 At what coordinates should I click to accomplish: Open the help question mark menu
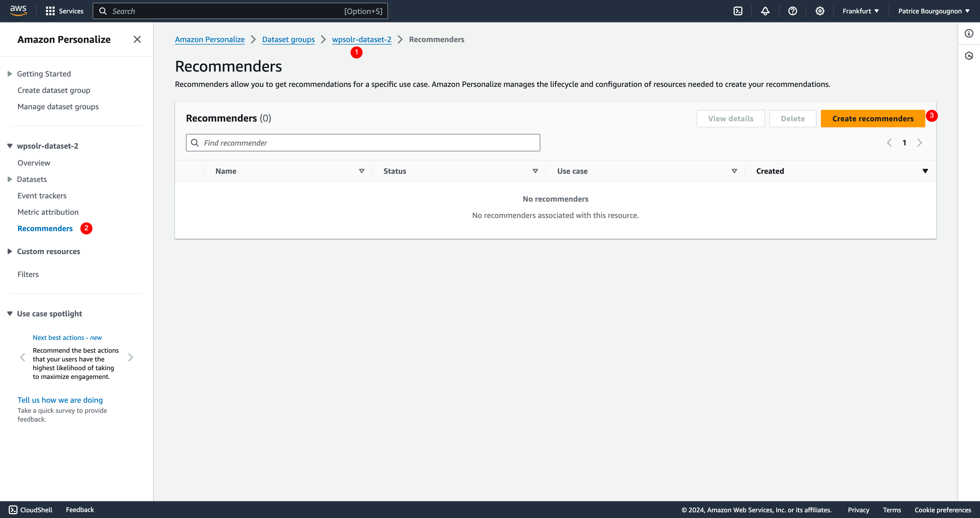click(792, 11)
